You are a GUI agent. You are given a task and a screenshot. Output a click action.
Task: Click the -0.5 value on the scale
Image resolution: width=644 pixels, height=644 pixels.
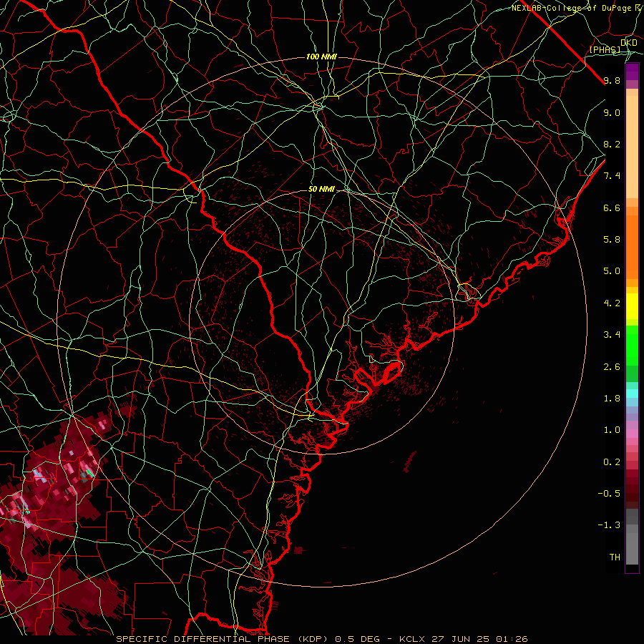click(x=609, y=494)
